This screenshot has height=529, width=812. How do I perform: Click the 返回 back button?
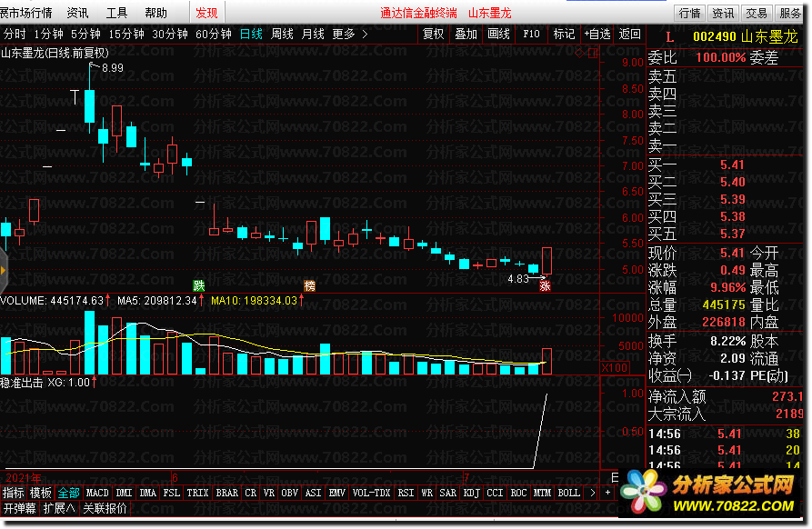point(630,35)
